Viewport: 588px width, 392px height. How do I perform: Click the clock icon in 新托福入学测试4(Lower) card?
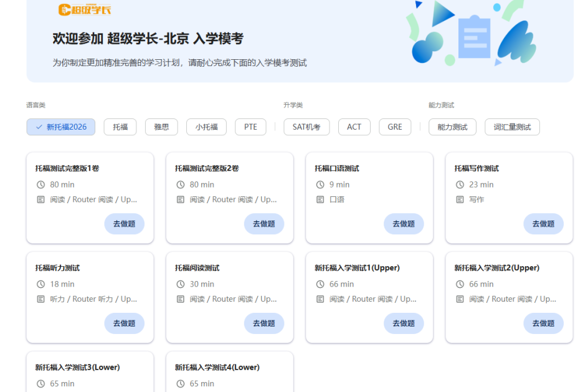point(181,383)
